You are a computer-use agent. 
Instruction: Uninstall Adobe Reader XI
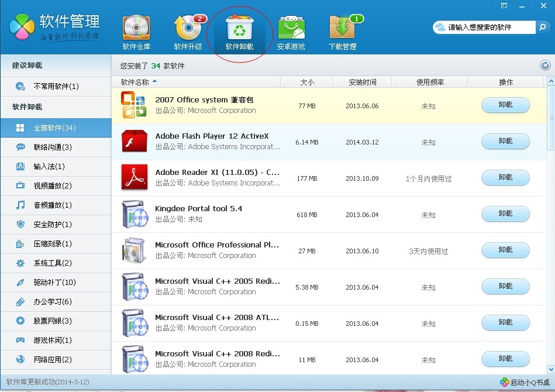pyautogui.click(x=505, y=177)
